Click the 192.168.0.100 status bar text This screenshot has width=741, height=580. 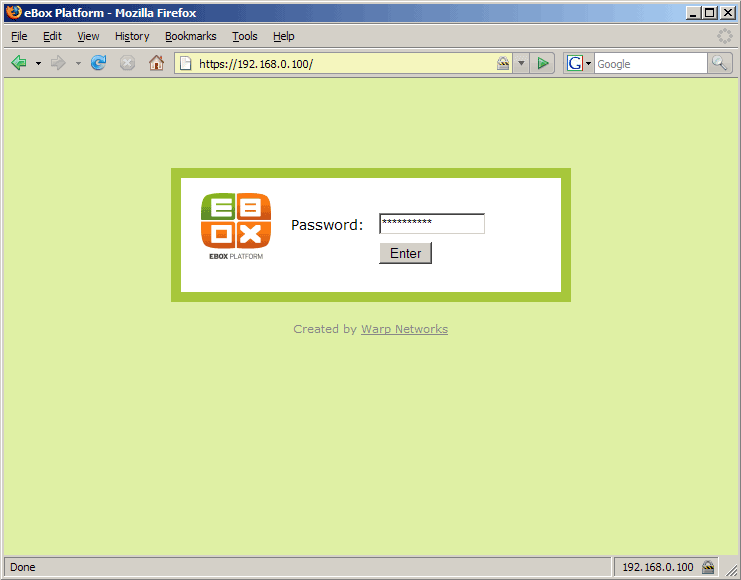[x=657, y=567]
